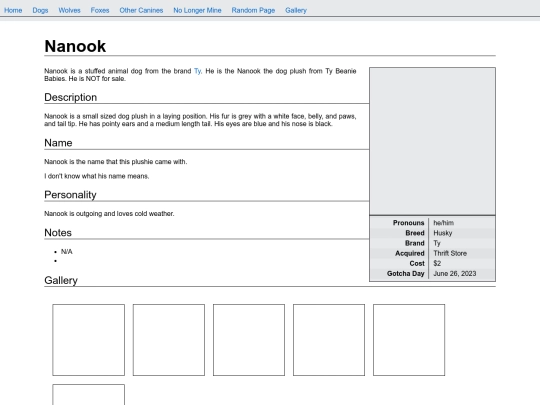The width and height of the screenshot is (540, 405).
Task: Click the Nanook page title
Action: point(75,46)
